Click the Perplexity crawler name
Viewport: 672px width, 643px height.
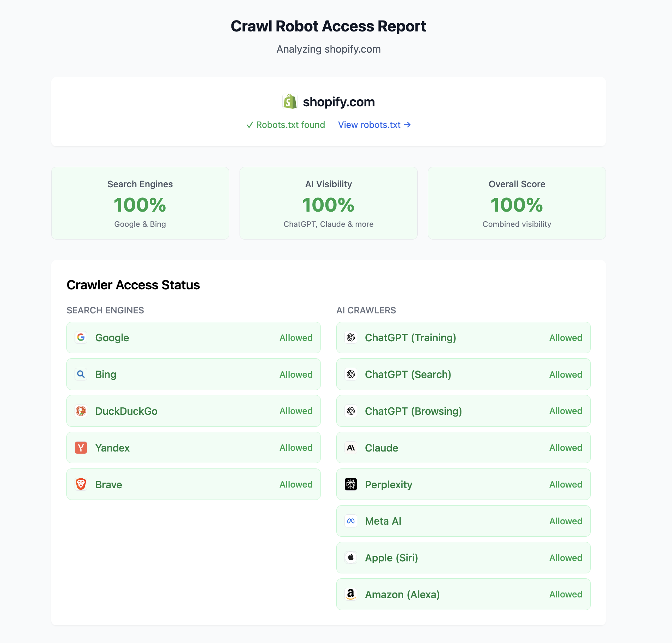[x=389, y=485]
